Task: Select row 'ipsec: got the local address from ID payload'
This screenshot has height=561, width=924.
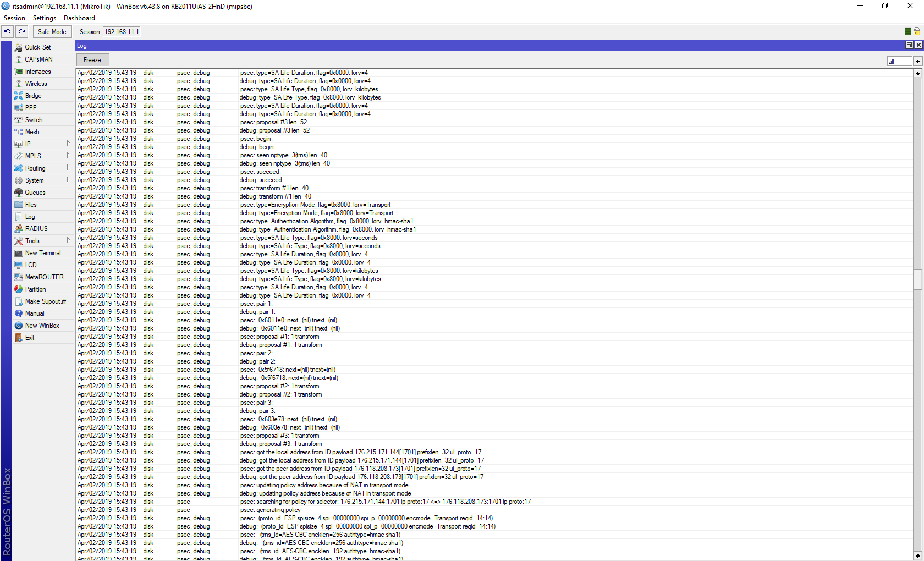Action: point(494,452)
